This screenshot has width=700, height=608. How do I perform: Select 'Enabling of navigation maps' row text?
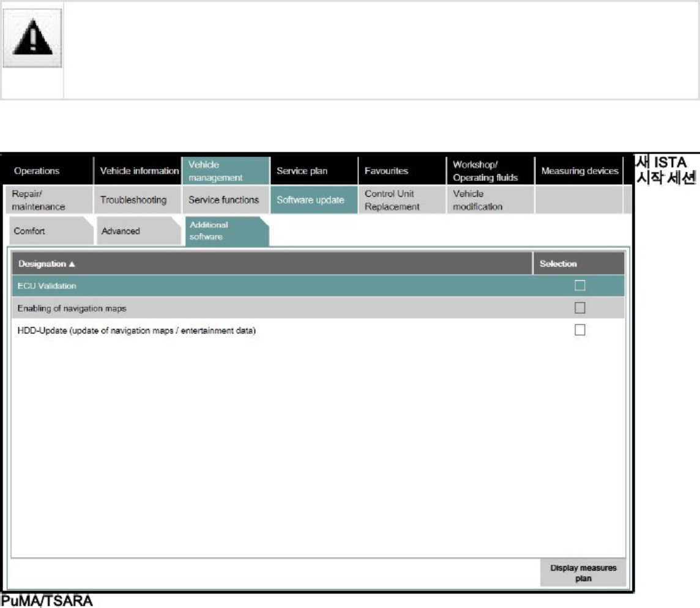tap(72, 308)
